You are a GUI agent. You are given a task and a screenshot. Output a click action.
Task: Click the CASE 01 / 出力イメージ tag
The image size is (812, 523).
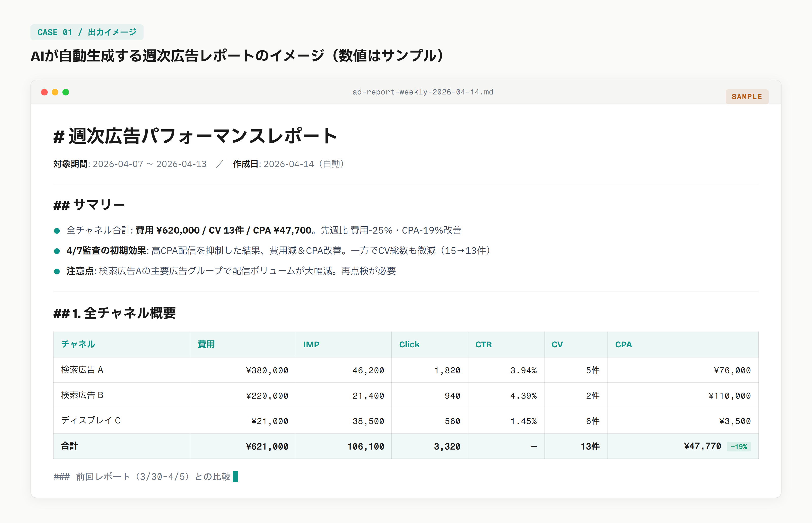(x=87, y=32)
